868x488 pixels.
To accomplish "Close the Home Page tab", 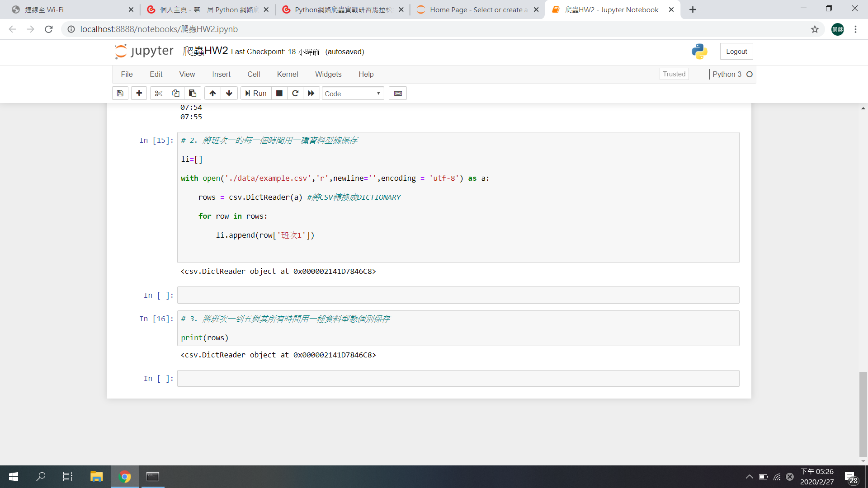I will (x=536, y=9).
